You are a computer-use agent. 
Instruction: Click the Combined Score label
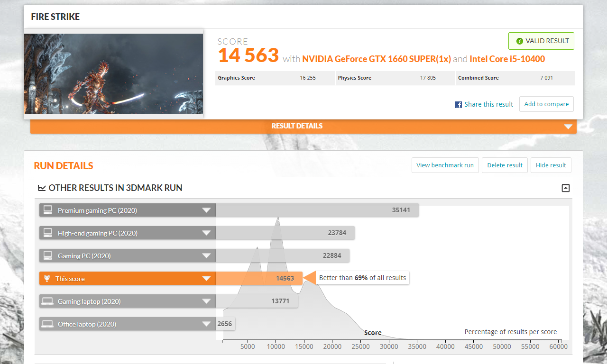tap(478, 78)
